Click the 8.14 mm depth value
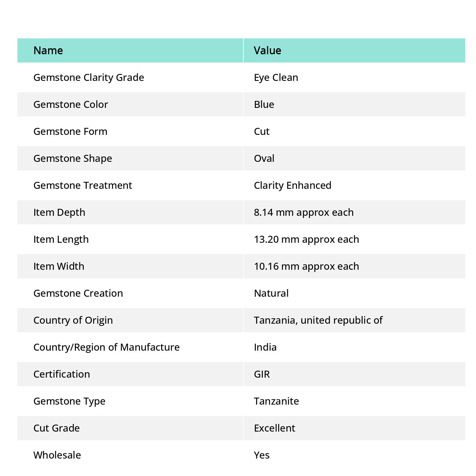The image size is (476, 476). [304, 212]
